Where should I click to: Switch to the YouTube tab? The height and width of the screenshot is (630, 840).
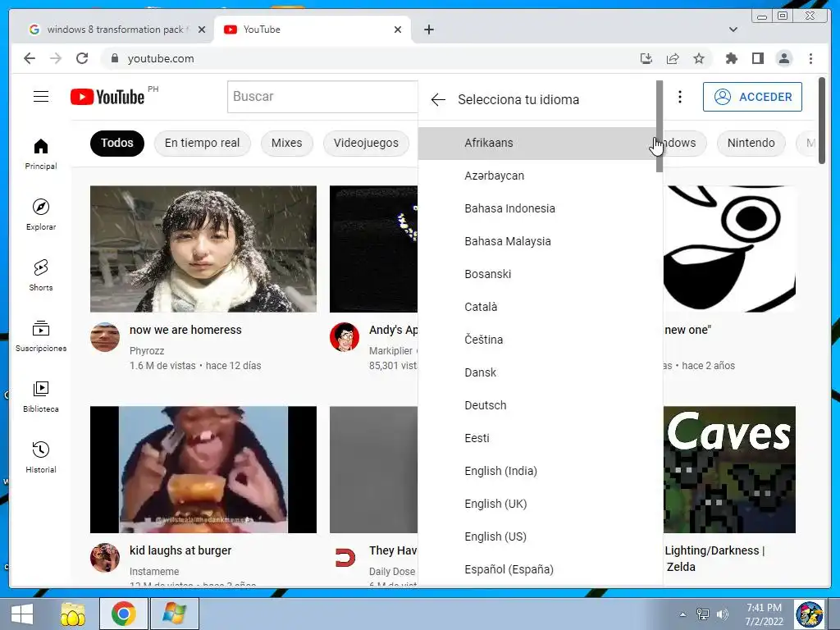point(313,30)
